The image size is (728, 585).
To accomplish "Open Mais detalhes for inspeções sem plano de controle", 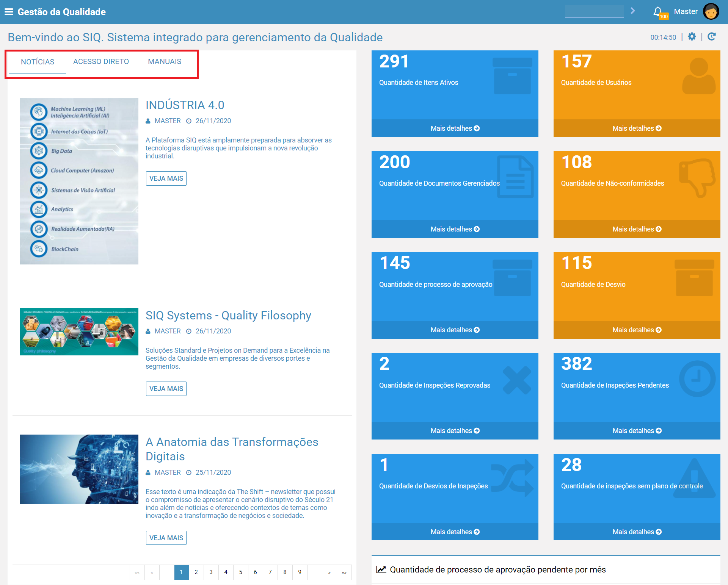I will [x=637, y=532].
